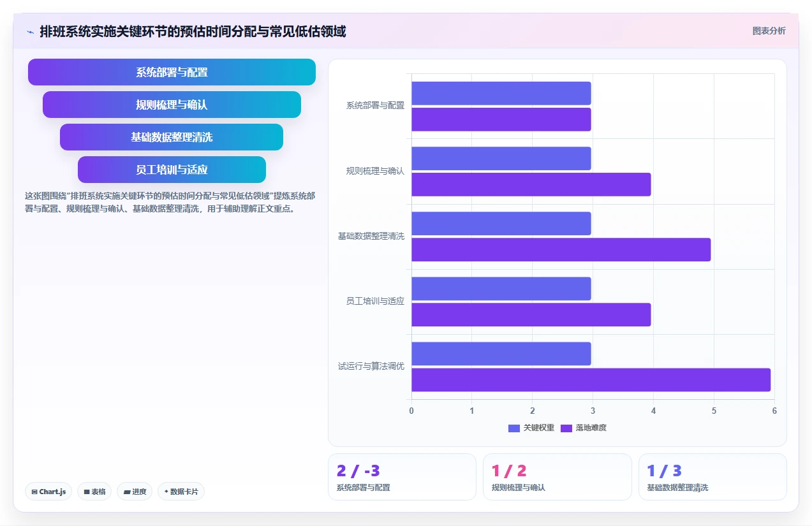Viewport: 812px width, 526px height.
Task: Click the x-axis tick label 0
Action: pos(411,411)
